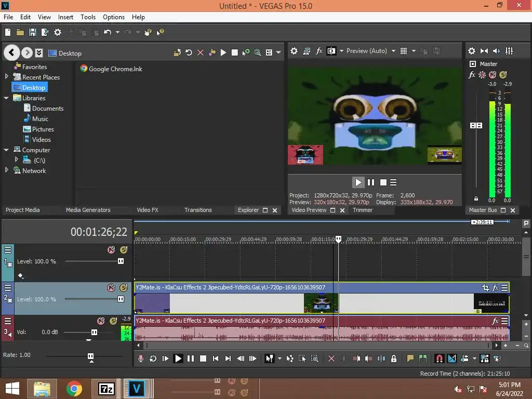Open the Undo history dropdown arrow
This screenshot has height=399, width=532.
pos(117,32)
